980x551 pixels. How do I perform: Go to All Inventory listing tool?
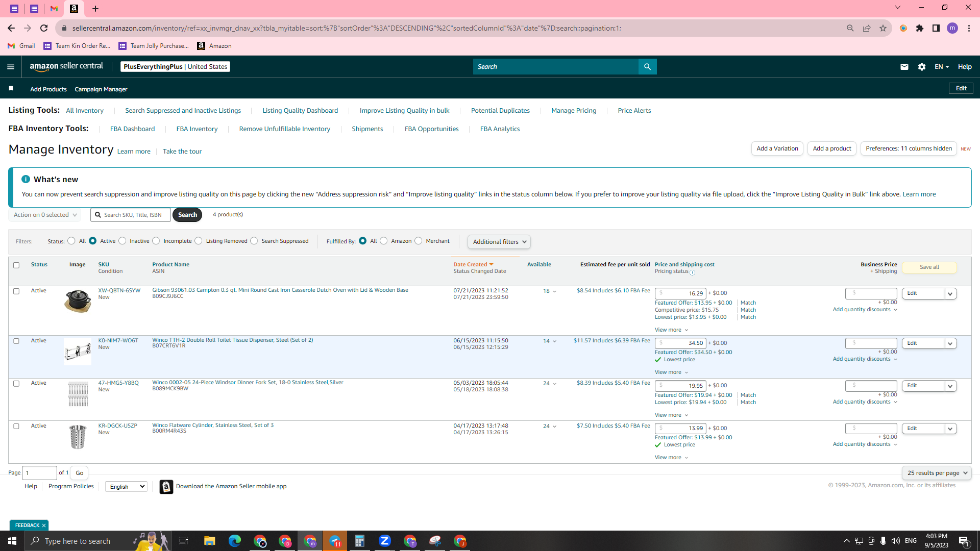click(85, 111)
